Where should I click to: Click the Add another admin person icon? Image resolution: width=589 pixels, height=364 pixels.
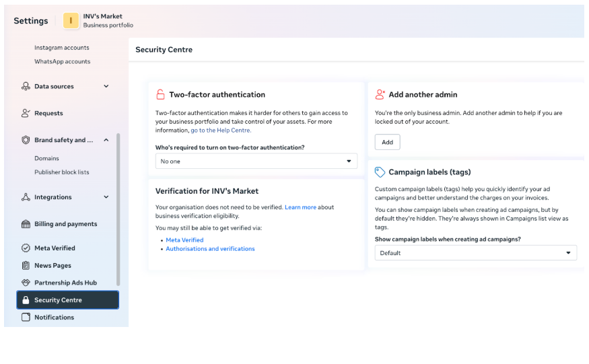(x=380, y=95)
